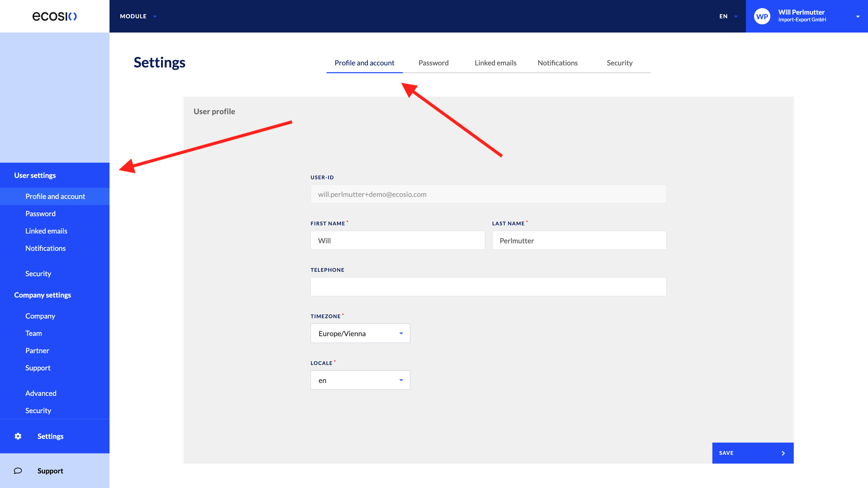
Task: Switch to the Notifications tab
Action: (557, 63)
